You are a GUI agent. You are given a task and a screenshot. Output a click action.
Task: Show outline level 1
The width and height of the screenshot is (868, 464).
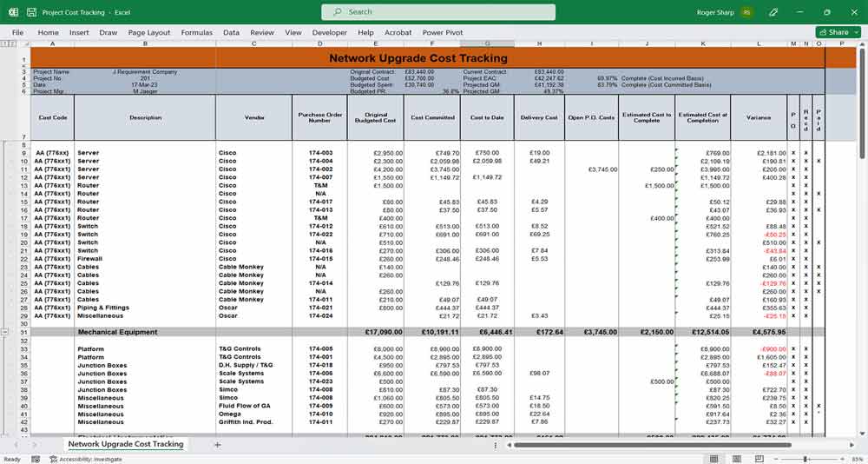click(x=3, y=43)
